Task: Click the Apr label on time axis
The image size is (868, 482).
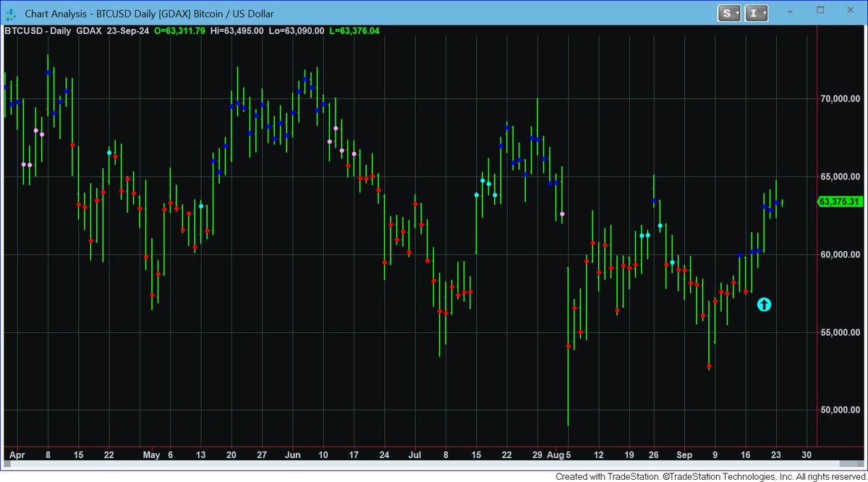Action: (17, 455)
